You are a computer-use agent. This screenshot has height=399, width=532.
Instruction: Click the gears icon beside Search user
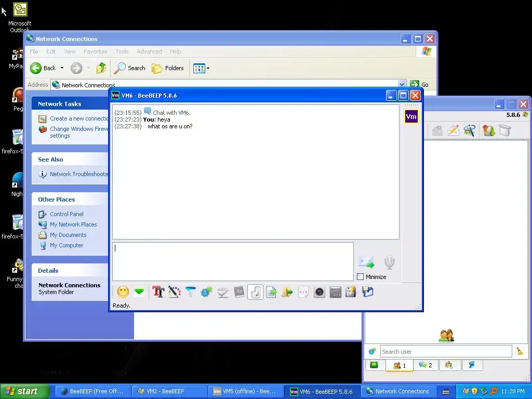point(372,352)
